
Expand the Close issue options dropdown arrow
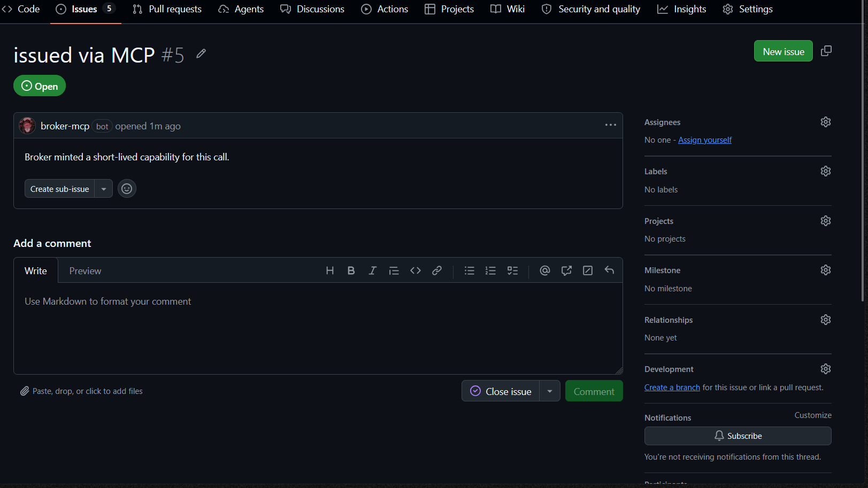click(x=550, y=391)
